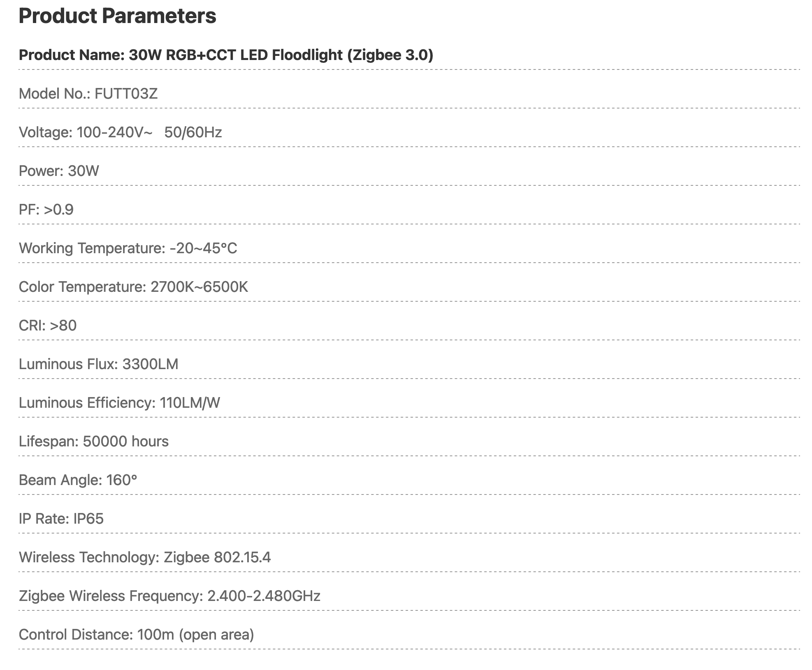Click the IP Rate IP65 text
The width and height of the screenshot is (812, 670).
pyautogui.click(x=61, y=519)
